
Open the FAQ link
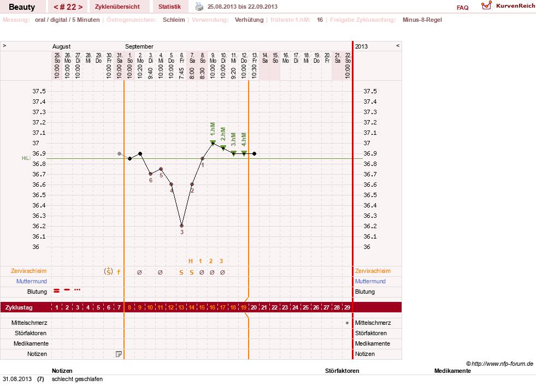click(462, 8)
